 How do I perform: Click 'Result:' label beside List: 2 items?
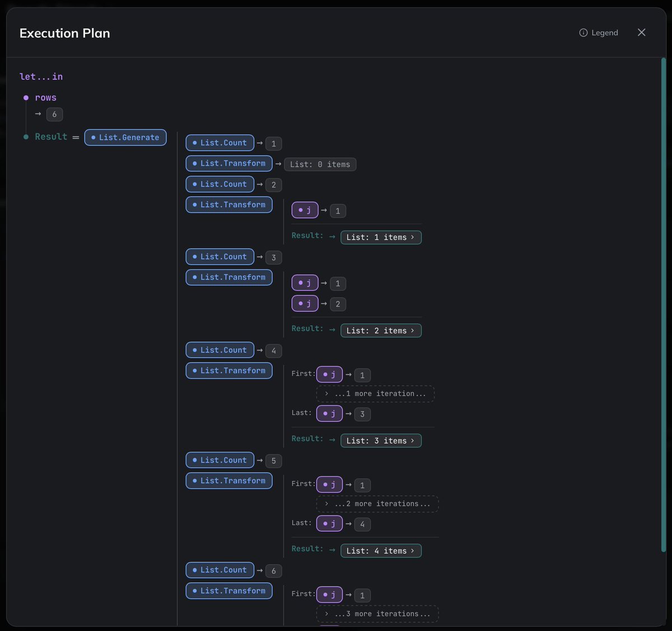point(307,329)
